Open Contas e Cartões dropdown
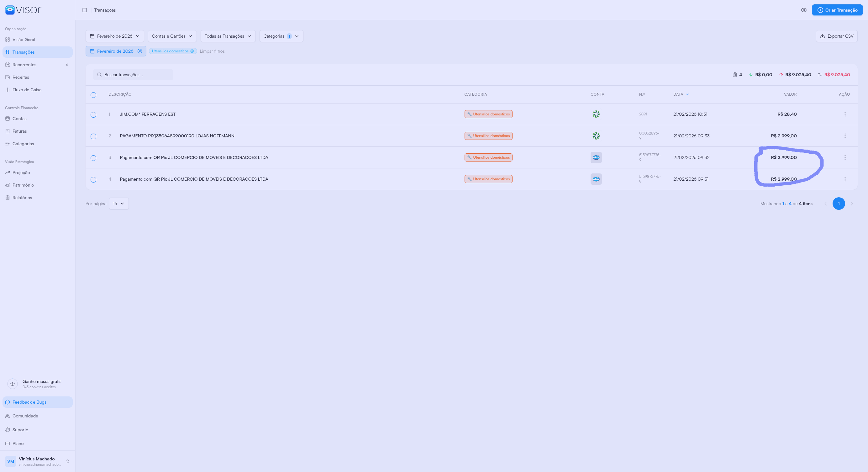Screen dimensions: 868x472 coord(172,36)
